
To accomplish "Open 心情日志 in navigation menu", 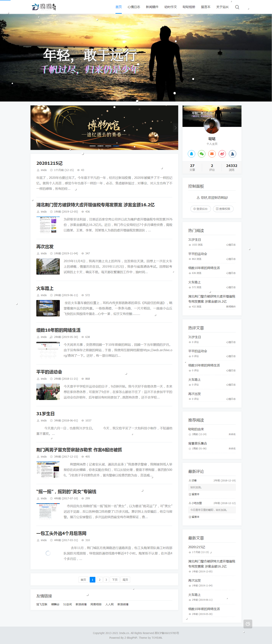I will click(134, 7).
